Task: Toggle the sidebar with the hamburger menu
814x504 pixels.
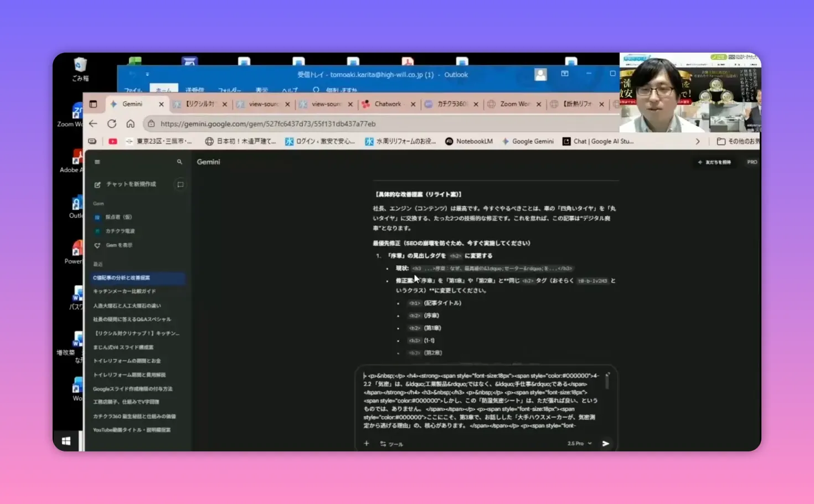Action: coord(97,162)
